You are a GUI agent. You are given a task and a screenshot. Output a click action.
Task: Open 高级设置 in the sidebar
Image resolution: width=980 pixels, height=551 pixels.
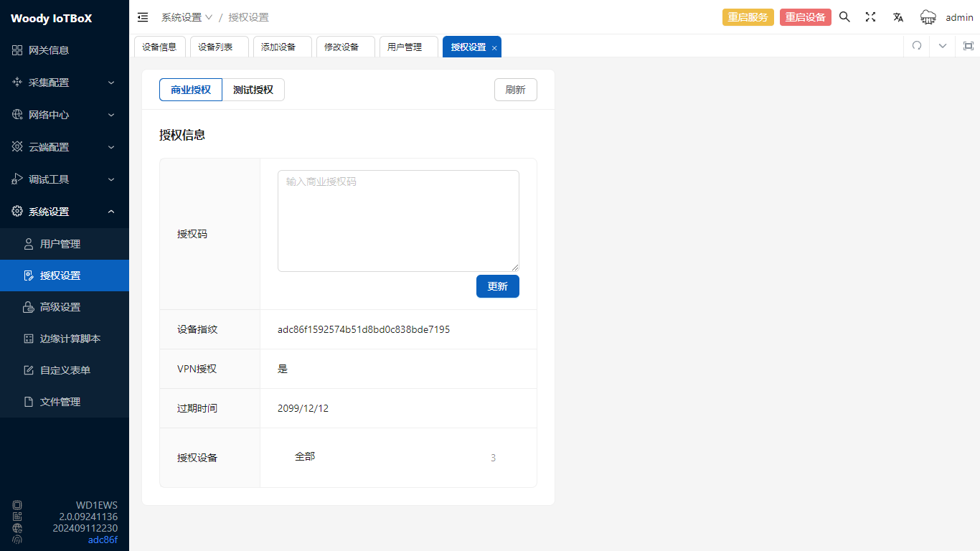60,307
